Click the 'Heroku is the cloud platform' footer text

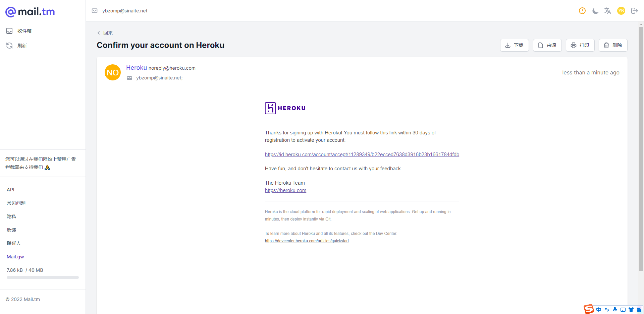358,215
